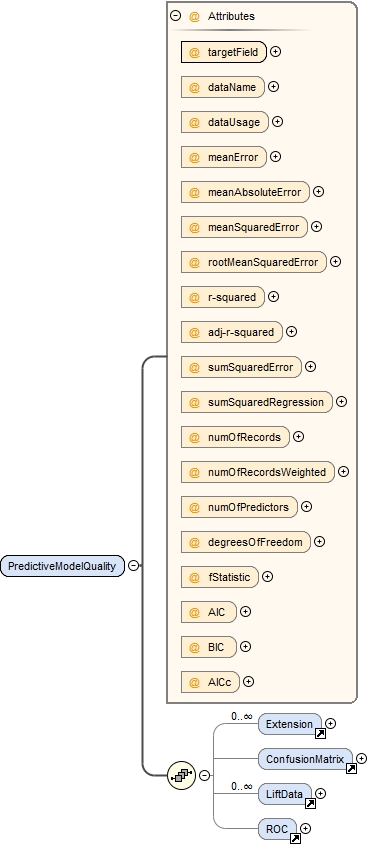385x845 pixels.
Task: Select the sequence compositor icon
Action: (x=182, y=776)
